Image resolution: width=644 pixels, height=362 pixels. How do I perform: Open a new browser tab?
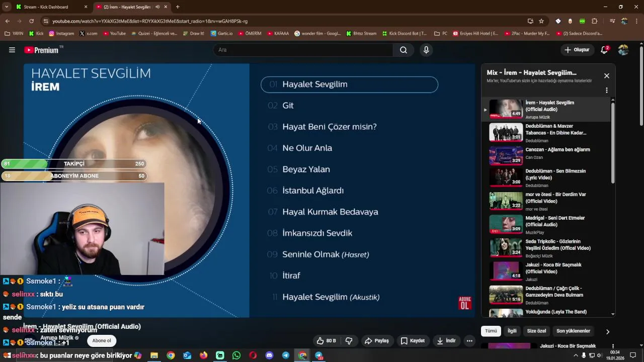pos(178,7)
